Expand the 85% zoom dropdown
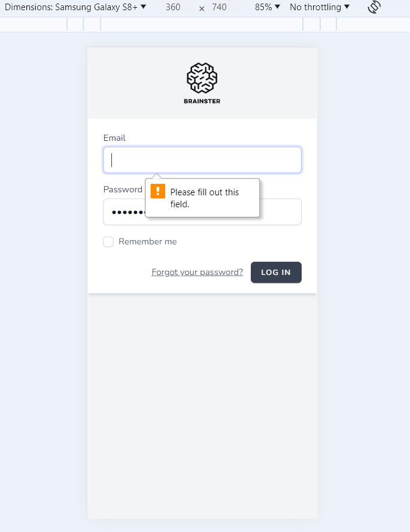Image resolution: width=410 pixels, height=532 pixels. (x=267, y=7)
